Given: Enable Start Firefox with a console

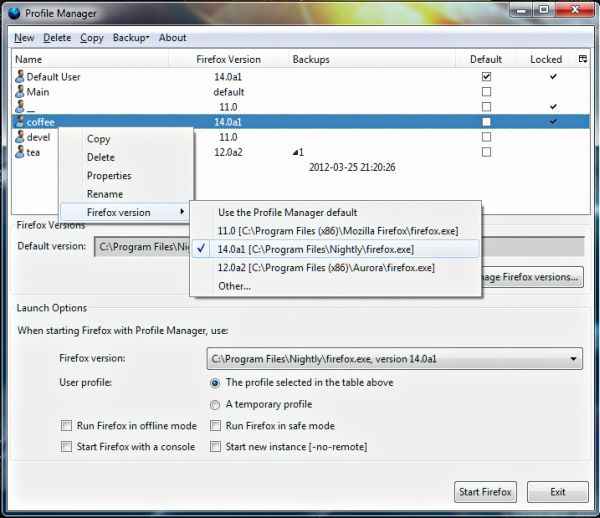Looking at the screenshot, I should 66,446.
